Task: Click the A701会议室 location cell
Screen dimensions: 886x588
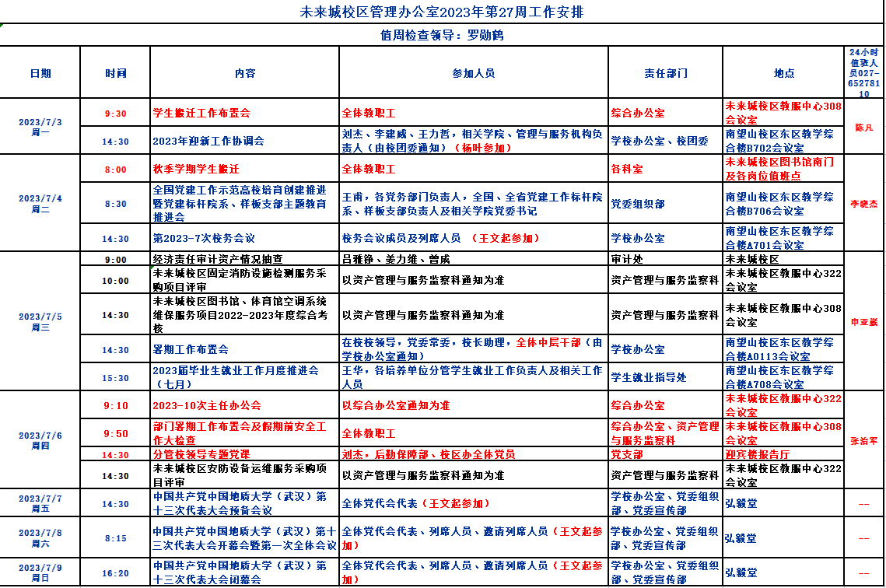Action: [x=783, y=238]
